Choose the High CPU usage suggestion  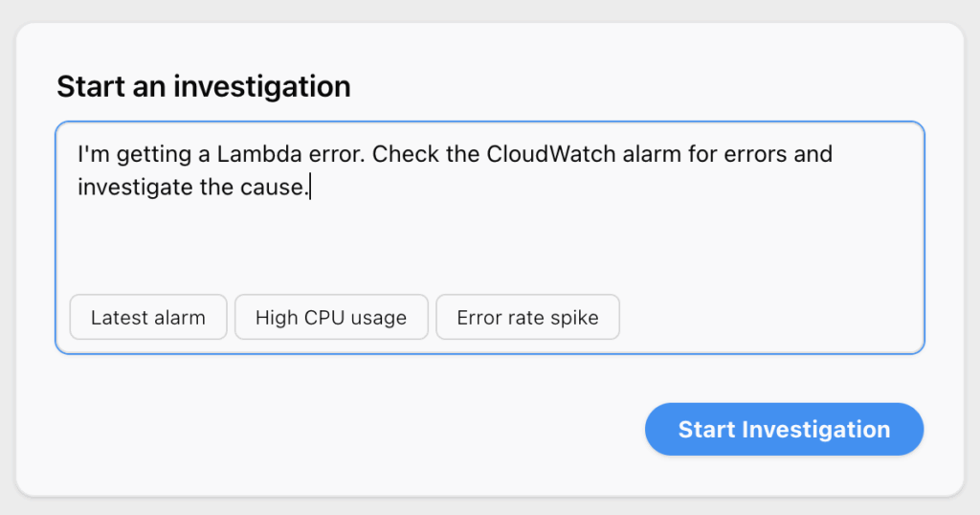coord(331,318)
